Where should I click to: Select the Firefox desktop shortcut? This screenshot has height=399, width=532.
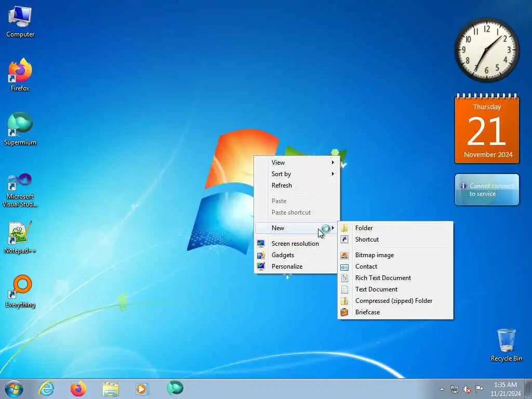click(20, 75)
